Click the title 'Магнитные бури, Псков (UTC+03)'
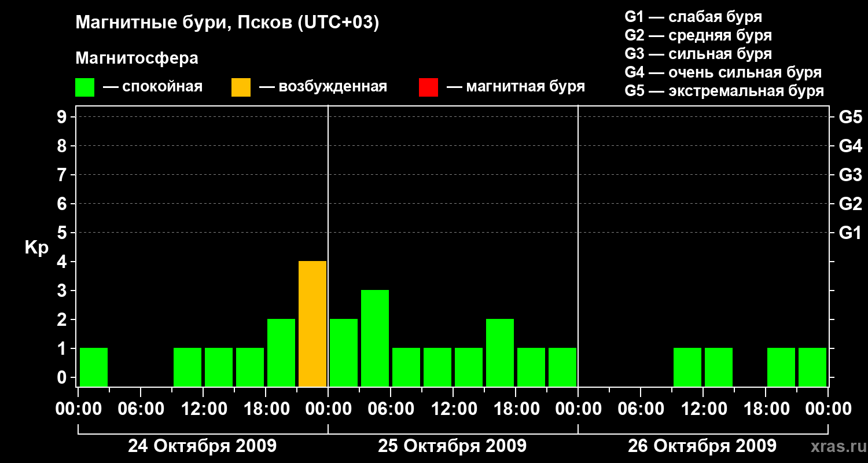This screenshot has height=463, width=868. click(227, 23)
